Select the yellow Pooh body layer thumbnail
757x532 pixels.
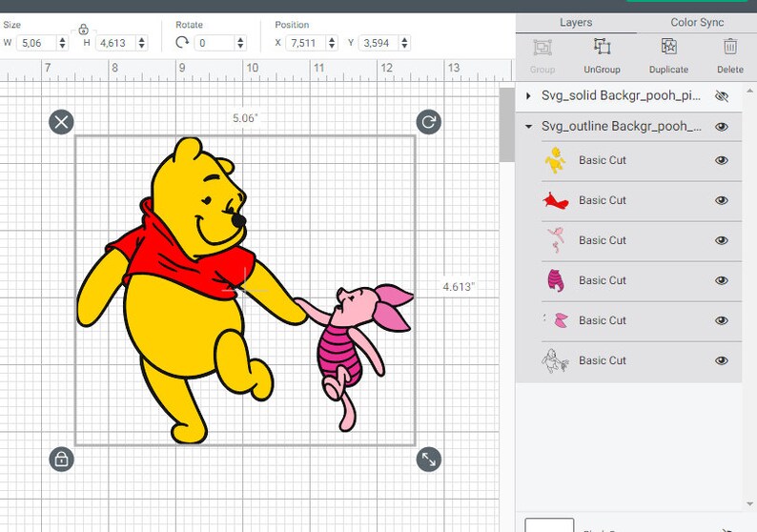click(555, 160)
